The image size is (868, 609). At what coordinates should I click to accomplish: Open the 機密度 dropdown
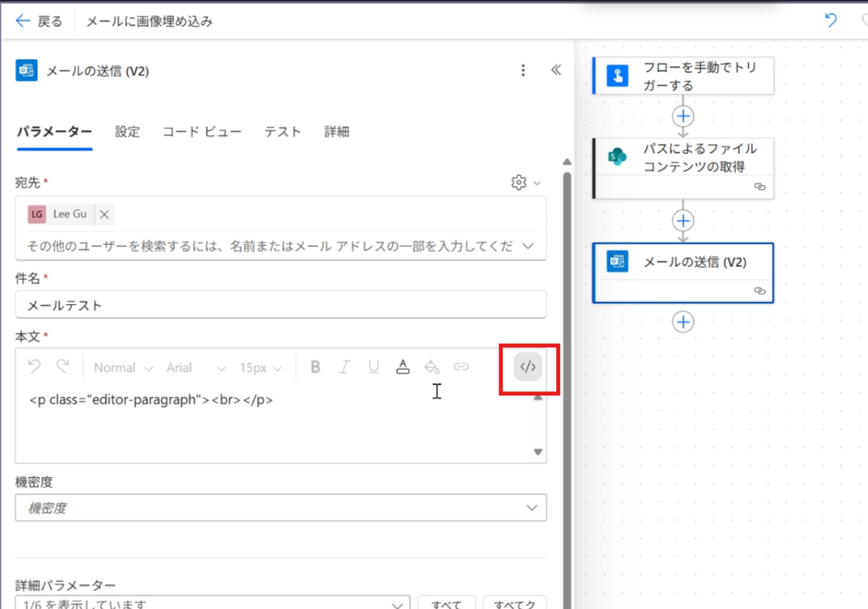click(x=281, y=507)
